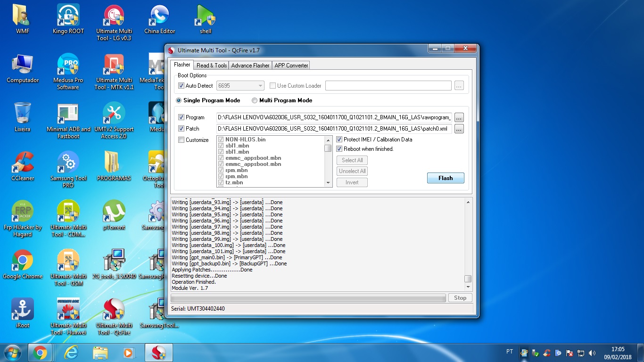The height and width of the screenshot is (362, 644).
Task: Click the PT language indicator in taskbar
Action: click(x=510, y=352)
